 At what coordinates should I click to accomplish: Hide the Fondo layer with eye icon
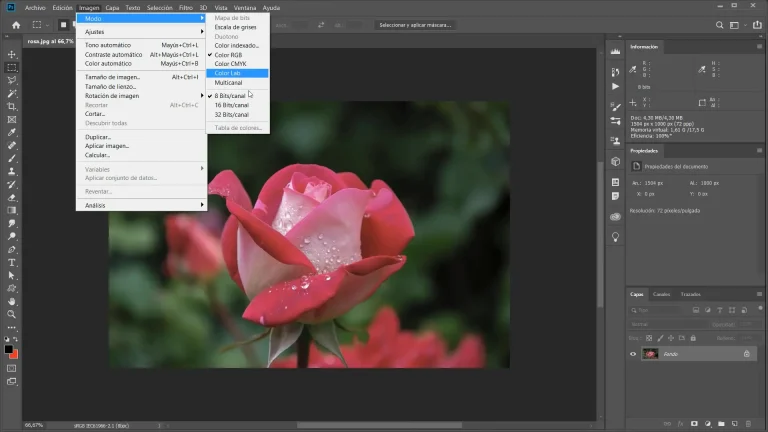pos(633,354)
